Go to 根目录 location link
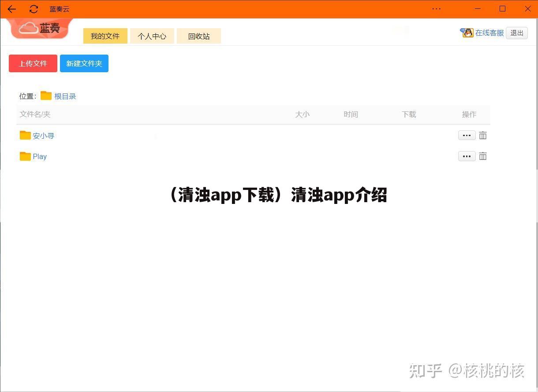Image resolution: width=538 pixels, height=392 pixels. point(65,96)
